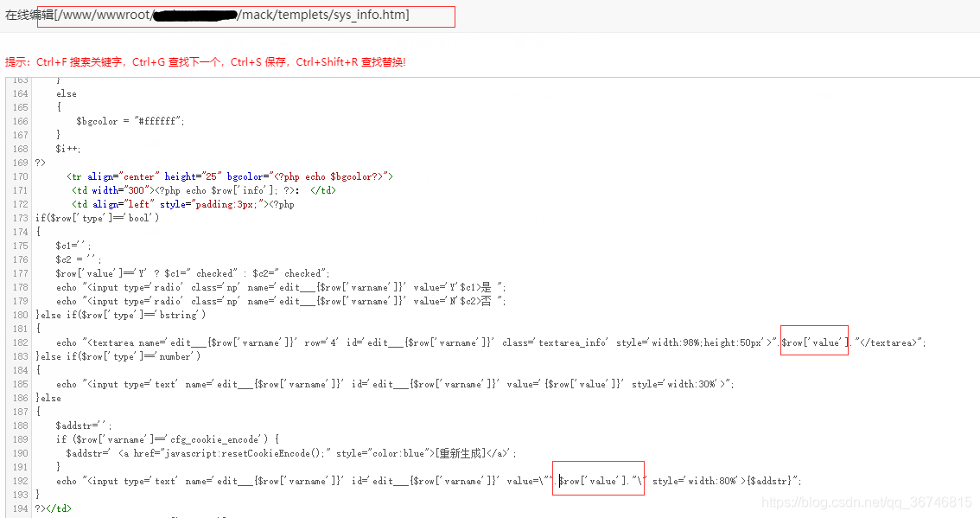Click line number 194 in gutter
980x518 pixels.
(21, 508)
